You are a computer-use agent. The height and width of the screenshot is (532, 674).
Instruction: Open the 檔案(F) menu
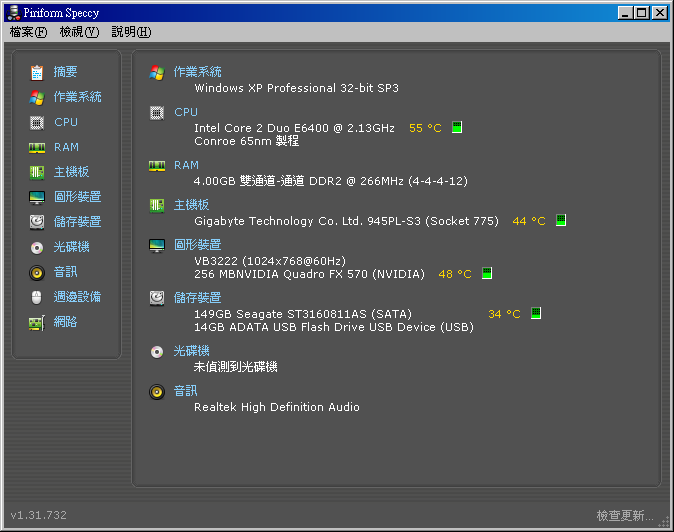(x=28, y=32)
